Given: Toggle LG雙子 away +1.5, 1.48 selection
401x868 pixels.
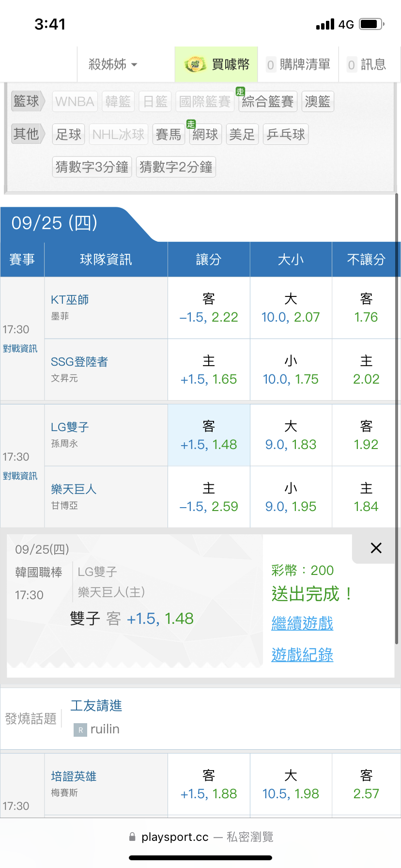Looking at the screenshot, I should point(209,435).
